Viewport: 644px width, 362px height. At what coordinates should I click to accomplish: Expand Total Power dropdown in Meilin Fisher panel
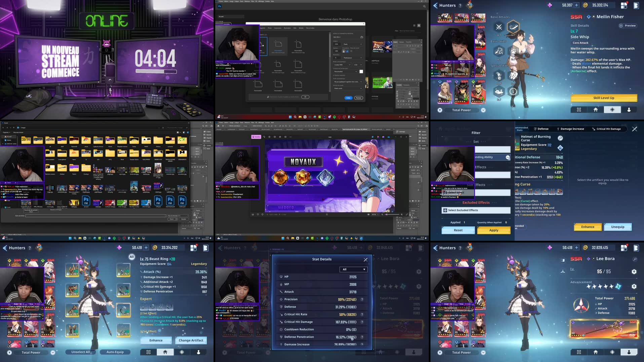[483, 110]
